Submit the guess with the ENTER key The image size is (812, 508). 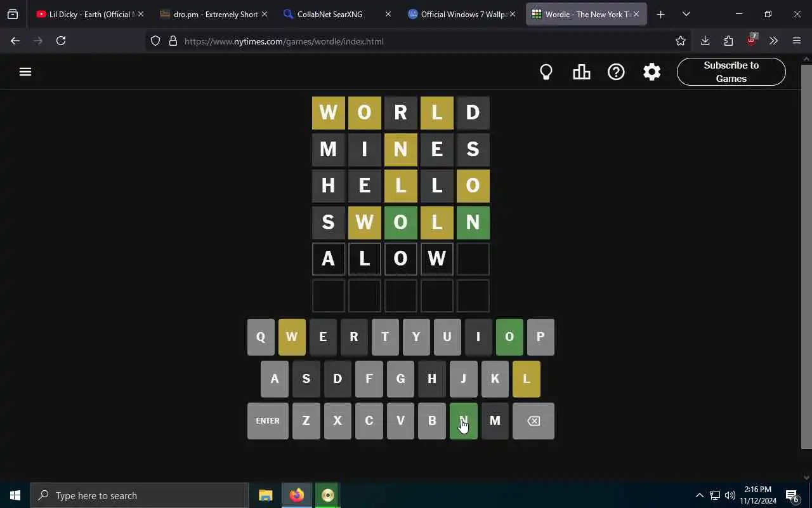(268, 421)
